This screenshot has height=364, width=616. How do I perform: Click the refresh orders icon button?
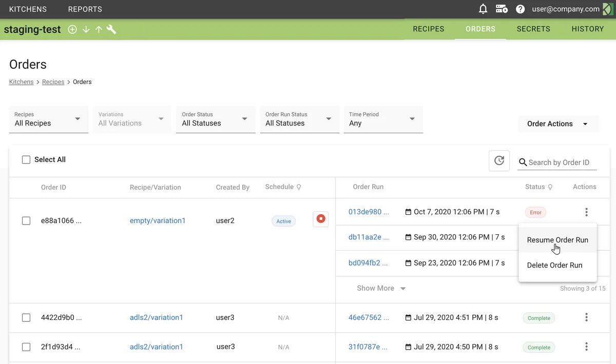click(x=499, y=161)
